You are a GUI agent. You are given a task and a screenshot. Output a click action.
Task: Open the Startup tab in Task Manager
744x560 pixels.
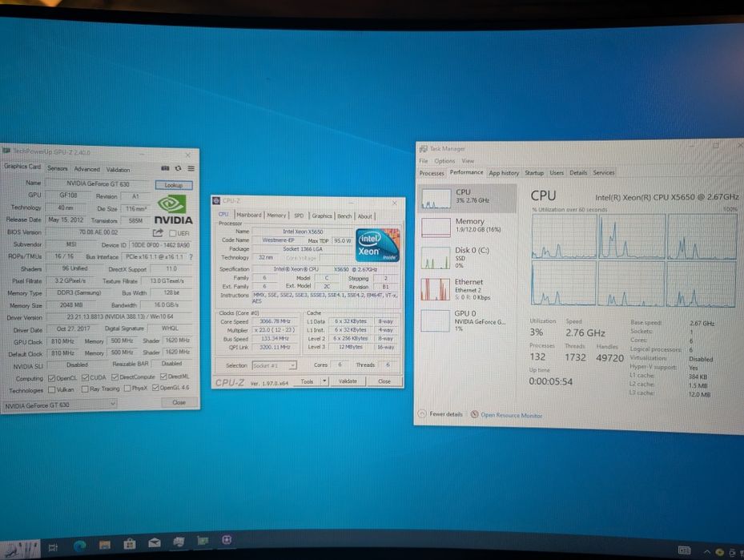pyautogui.click(x=534, y=173)
